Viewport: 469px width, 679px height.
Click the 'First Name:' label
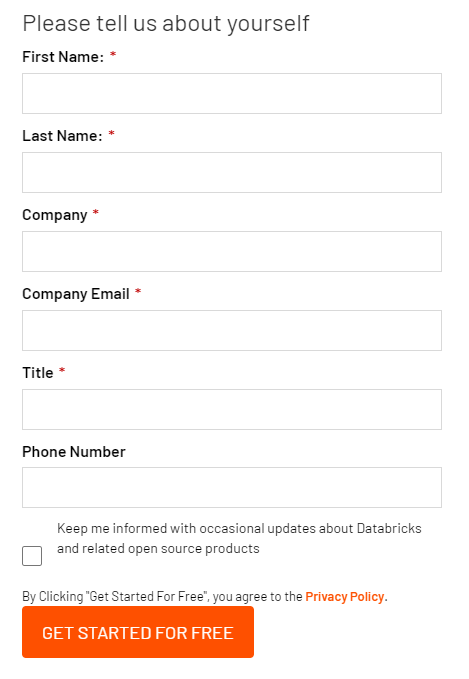(63, 57)
